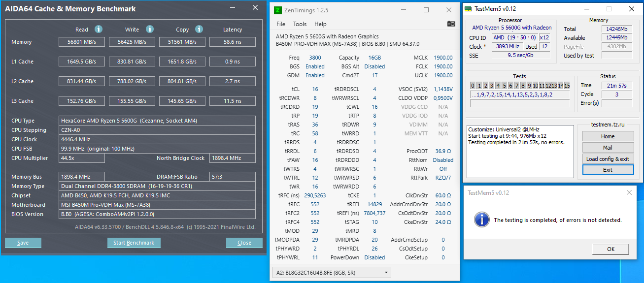Close the TestMem5 completion dialog with X
This screenshot has width=644, height=283.
(630, 192)
